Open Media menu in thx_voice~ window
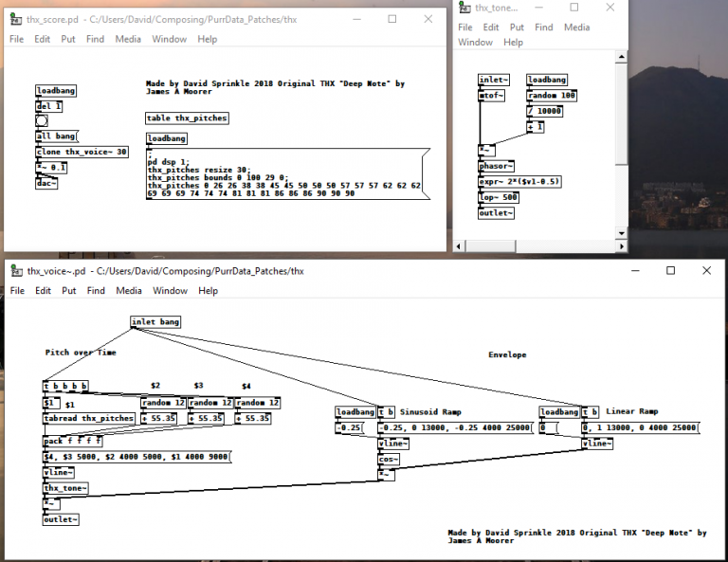The height and width of the screenshot is (562, 728). pos(129,291)
